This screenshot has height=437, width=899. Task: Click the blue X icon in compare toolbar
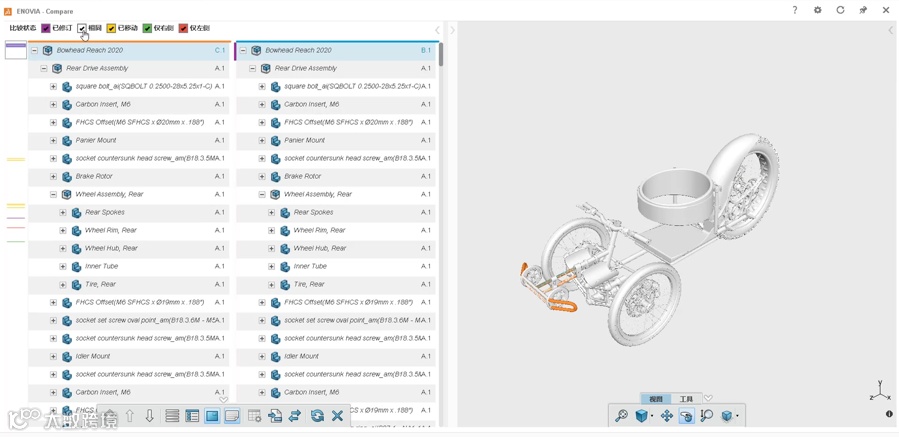[338, 416]
